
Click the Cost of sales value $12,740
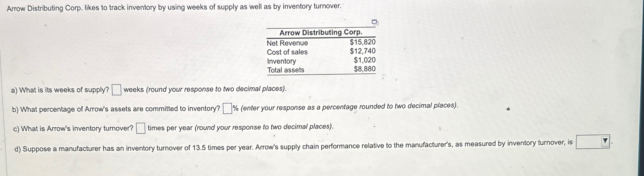362,52
